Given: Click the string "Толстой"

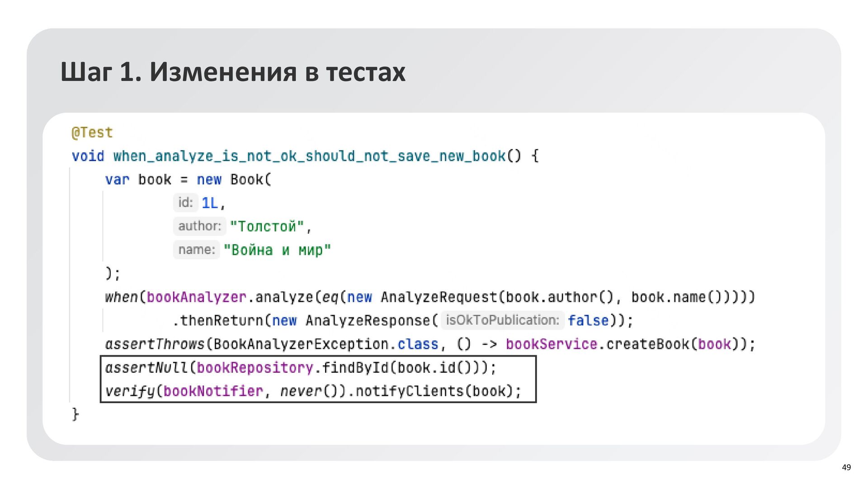Looking at the screenshot, I should pyautogui.click(x=267, y=226).
